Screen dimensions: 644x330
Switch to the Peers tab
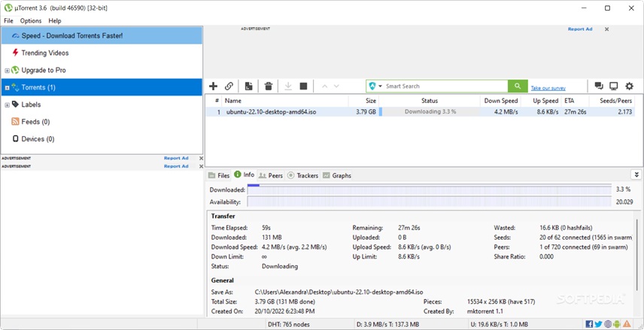coord(271,175)
